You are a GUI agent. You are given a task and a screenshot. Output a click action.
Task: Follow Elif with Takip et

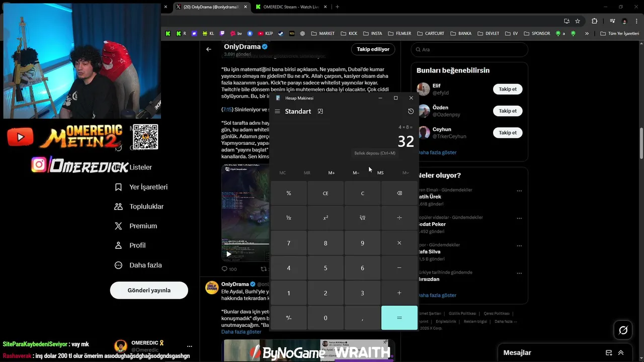(x=508, y=89)
